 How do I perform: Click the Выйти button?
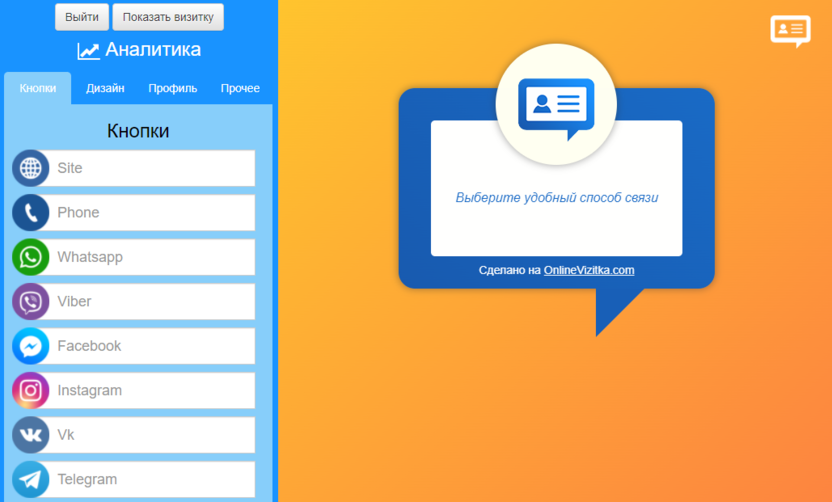click(82, 17)
